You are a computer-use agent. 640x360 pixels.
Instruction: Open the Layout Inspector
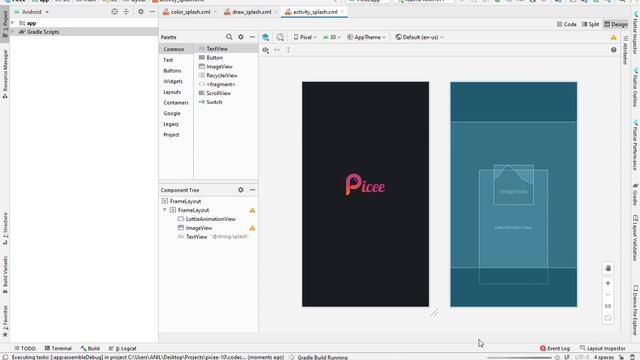(x=602, y=348)
